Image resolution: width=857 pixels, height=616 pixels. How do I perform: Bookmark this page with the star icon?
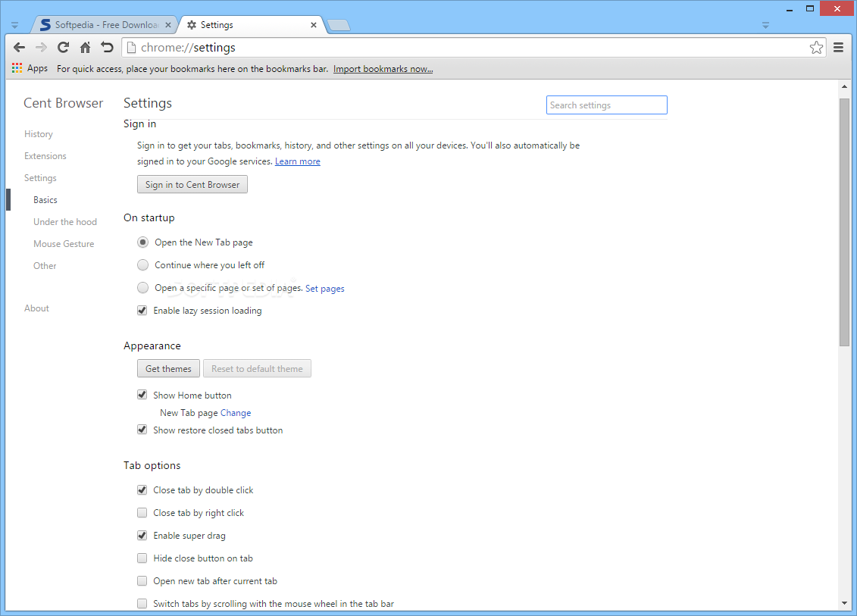point(817,48)
